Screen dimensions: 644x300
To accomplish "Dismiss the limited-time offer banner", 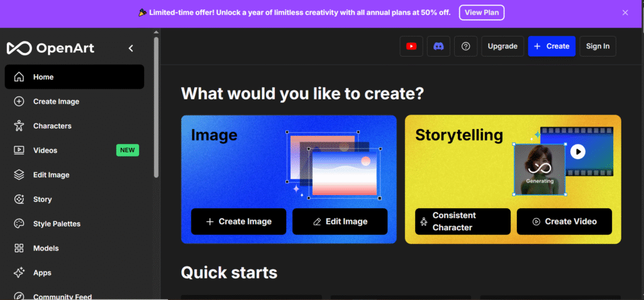I will (x=625, y=13).
